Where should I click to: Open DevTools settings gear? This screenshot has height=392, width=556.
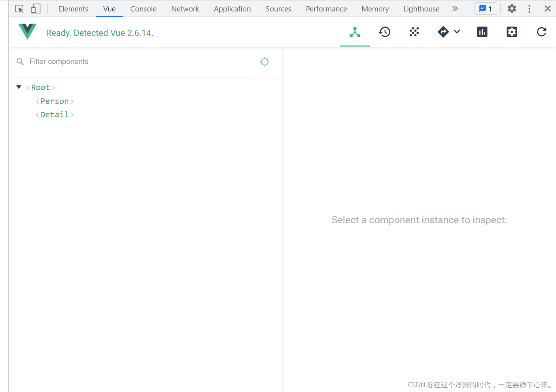click(512, 8)
